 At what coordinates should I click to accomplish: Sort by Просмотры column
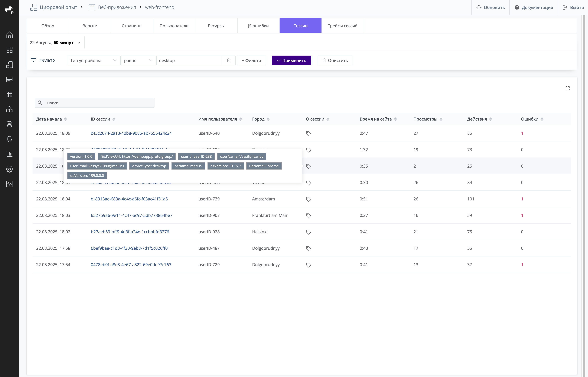click(x=441, y=119)
